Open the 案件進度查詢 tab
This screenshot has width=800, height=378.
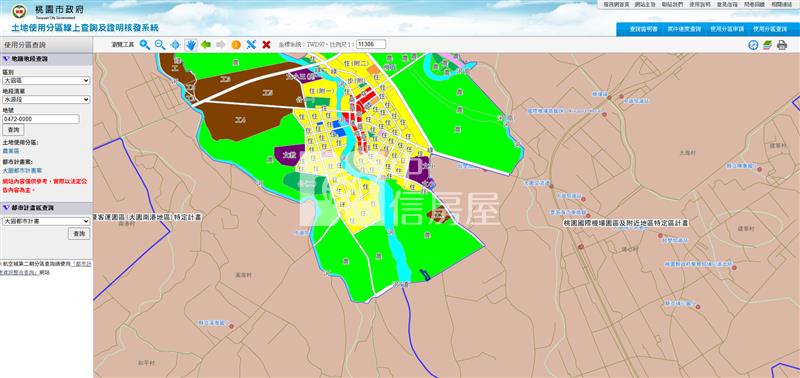click(684, 29)
